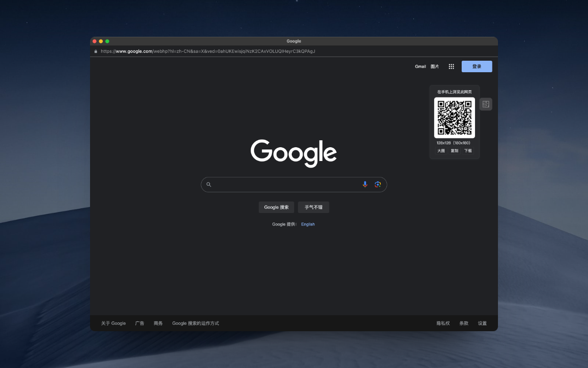The height and width of the screenshot is (368, 588).
Task: Click 大图 under the QR code
Action: point(441,151)
